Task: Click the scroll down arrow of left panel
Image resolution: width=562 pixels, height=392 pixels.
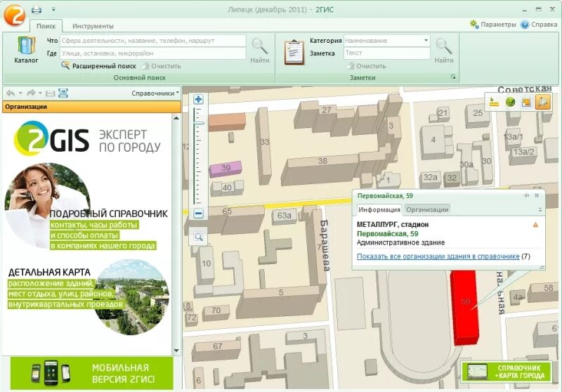Action: click(176, 351)
